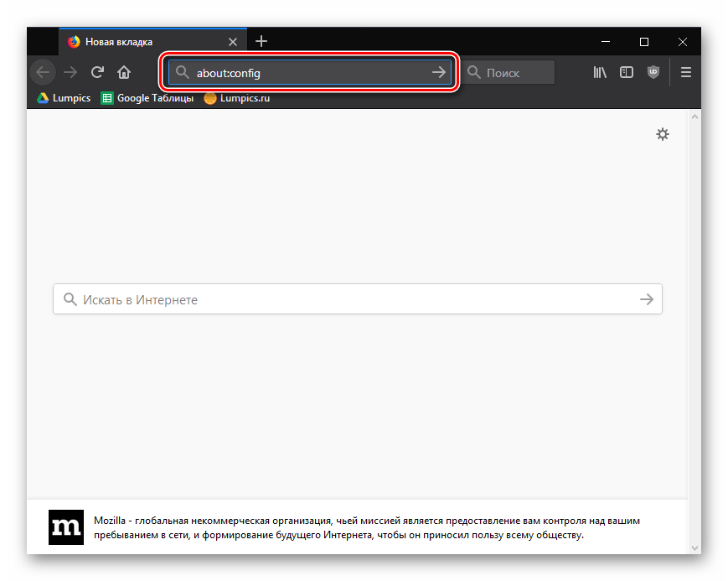Open a new tab with plus button
The height and width of the screenshot is (581, 728).
pos(261,41)
